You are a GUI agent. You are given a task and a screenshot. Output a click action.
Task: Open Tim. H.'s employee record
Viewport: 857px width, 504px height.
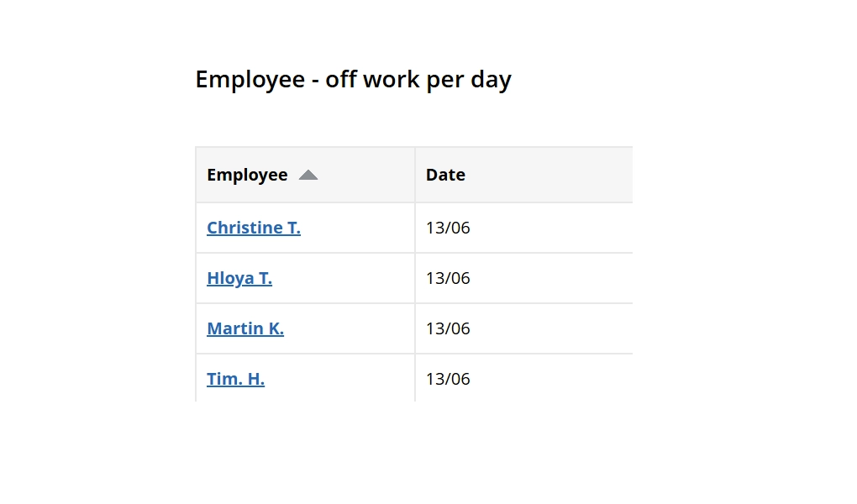[x=235, y=379]
